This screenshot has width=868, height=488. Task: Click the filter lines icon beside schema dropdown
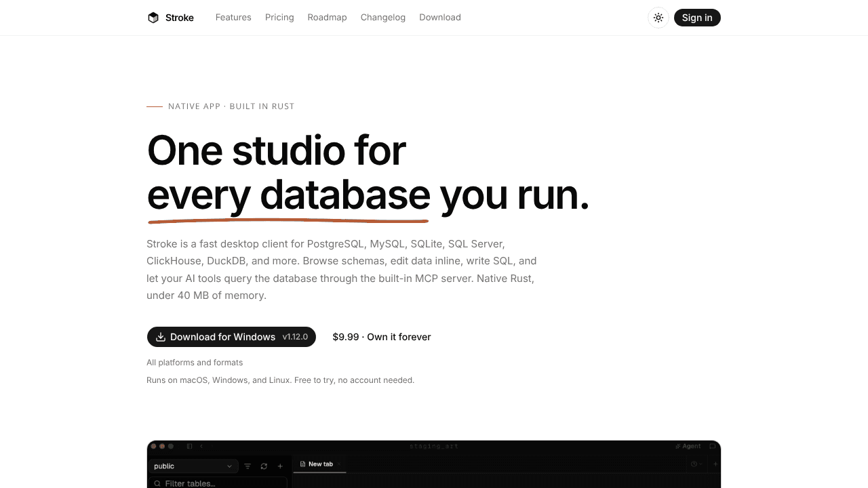248,466
